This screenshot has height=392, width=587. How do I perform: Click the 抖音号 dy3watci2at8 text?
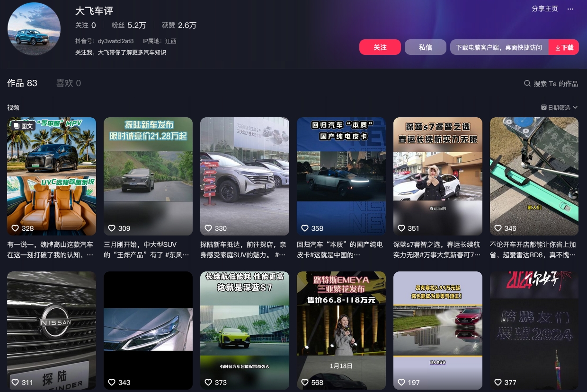105,41
